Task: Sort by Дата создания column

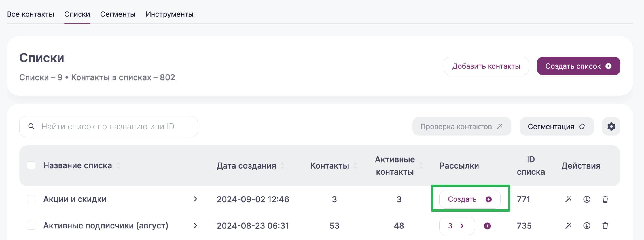Action: [282, 165]
